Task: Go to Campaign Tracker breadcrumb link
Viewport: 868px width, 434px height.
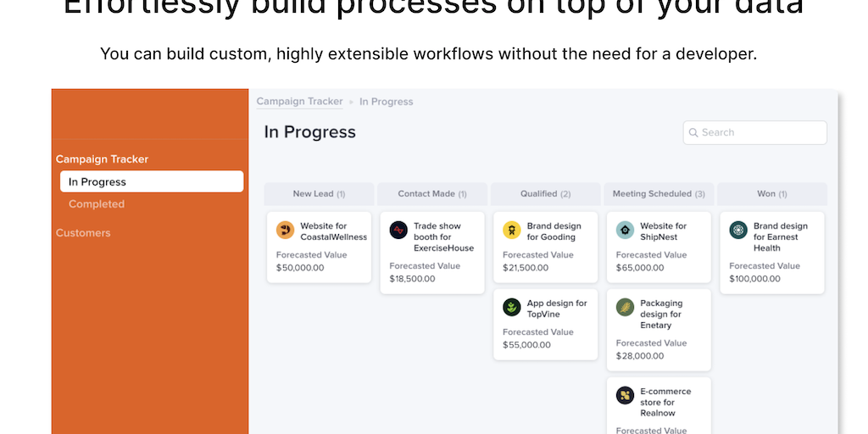Action: coord(299,102)
